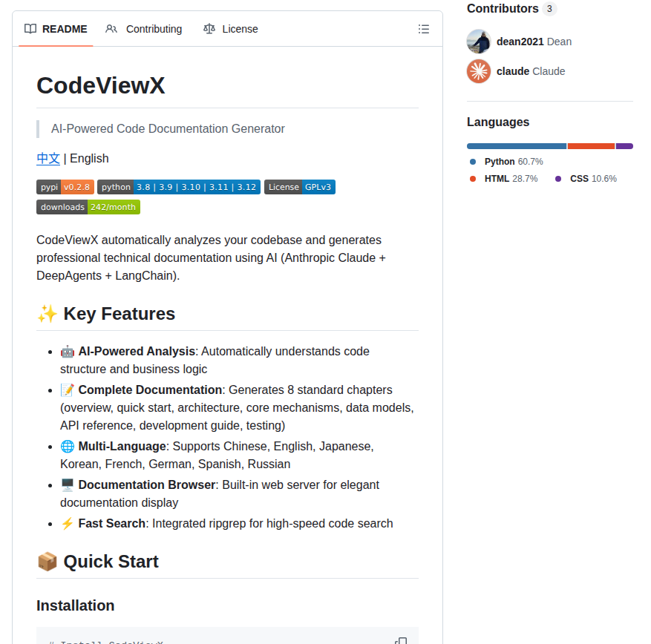Image resolution: width=651 pixels, height=644 pixels.
Task: Click the Contributing people icon
Action: (x=111, y=29)
